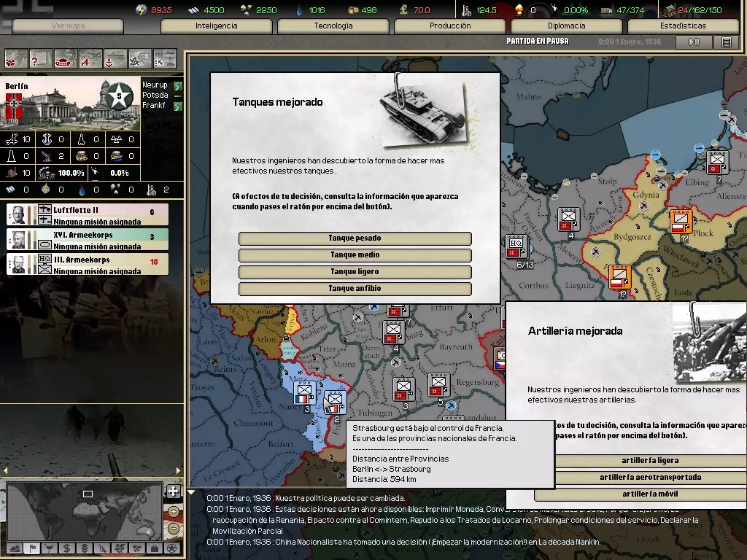Image resolution: width=747 pixels, height=560 pixels.
Task: Click the oil drop icon showing 1016
Action: coord(299,9)
